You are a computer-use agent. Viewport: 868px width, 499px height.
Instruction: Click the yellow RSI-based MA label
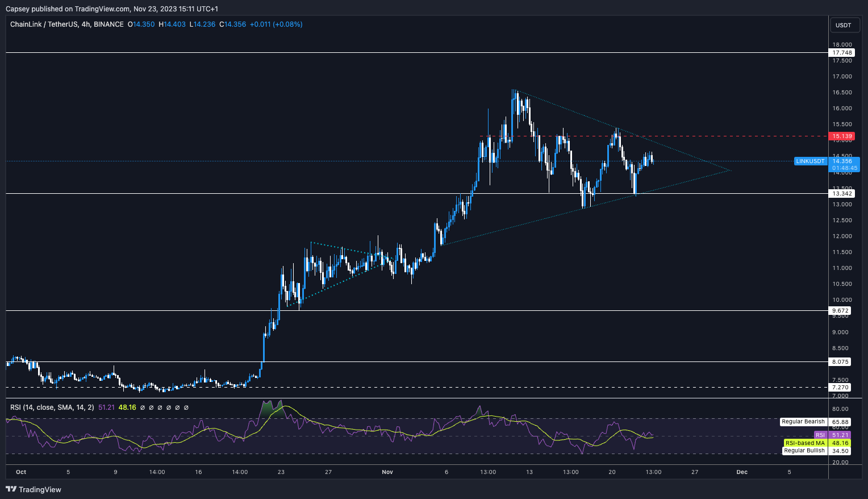805,443
